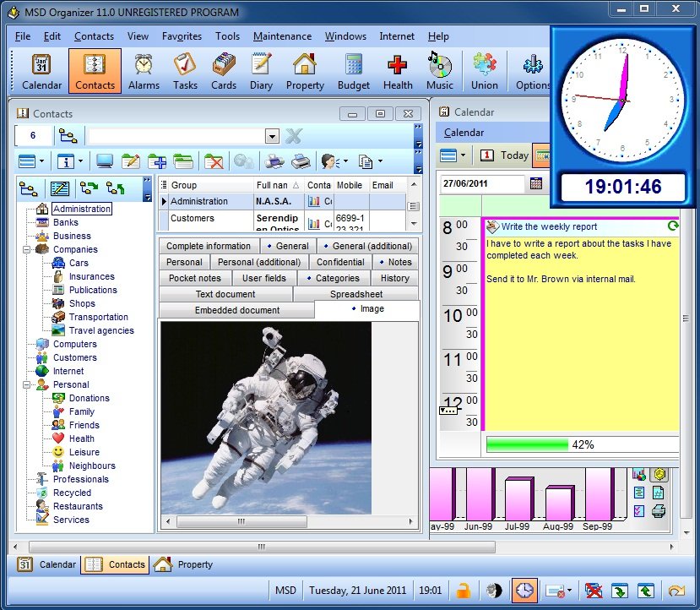Switch to Calendar window in bottom bar
700x610 pixels.
click(46, 564)
